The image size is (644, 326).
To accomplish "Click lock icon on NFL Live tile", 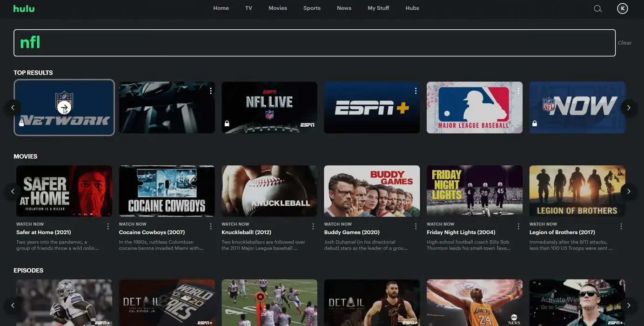I will 227,123.
